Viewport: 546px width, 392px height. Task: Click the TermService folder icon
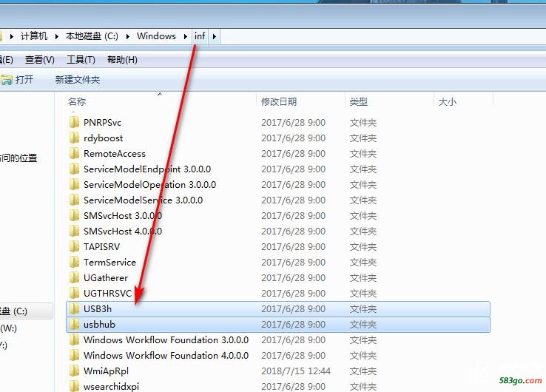[74, 262]
